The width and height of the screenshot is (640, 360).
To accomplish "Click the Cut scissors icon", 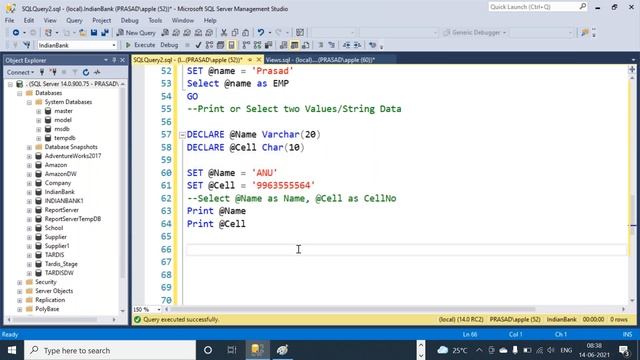I will click(x=224, y=33).
